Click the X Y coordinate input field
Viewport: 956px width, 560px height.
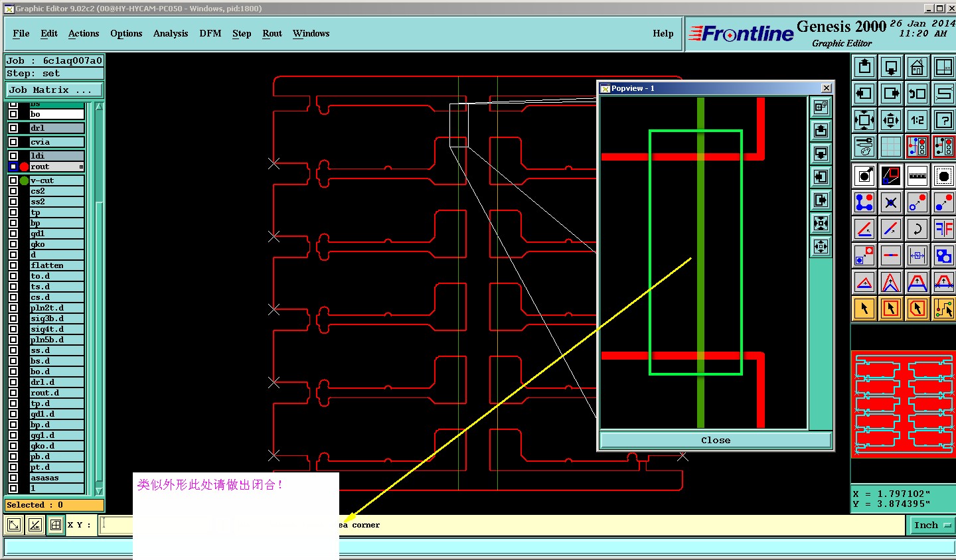point(117,525)
